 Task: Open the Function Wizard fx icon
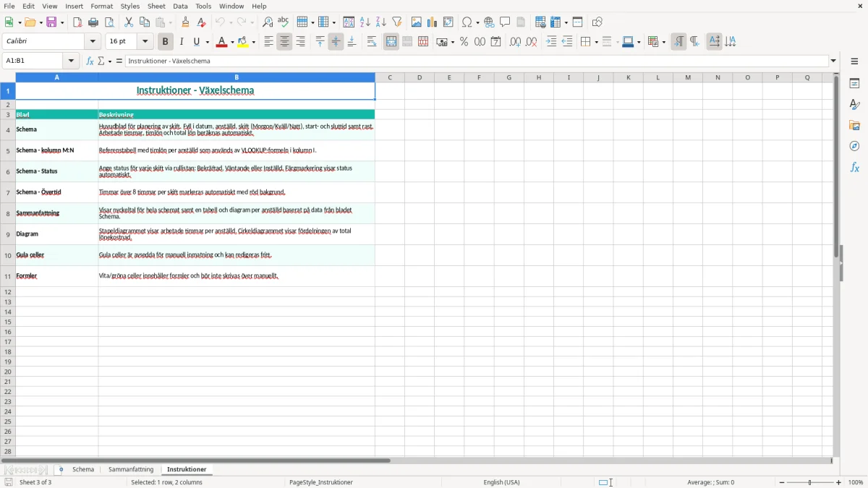90,61
